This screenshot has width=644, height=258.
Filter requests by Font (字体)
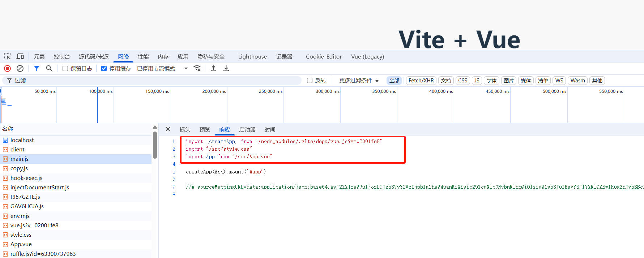(492, 81)
